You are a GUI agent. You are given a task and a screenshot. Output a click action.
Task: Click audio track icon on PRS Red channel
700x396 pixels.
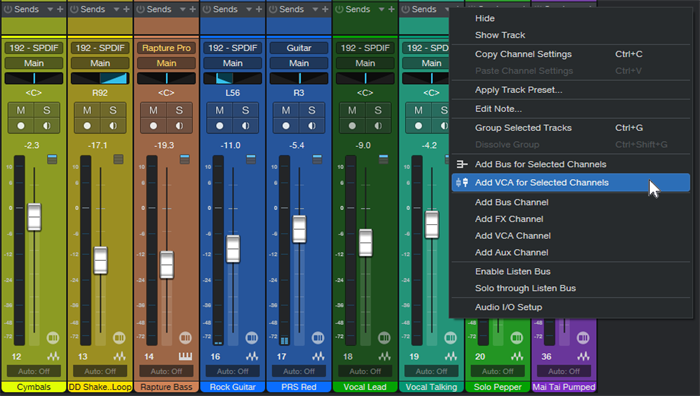318,356
